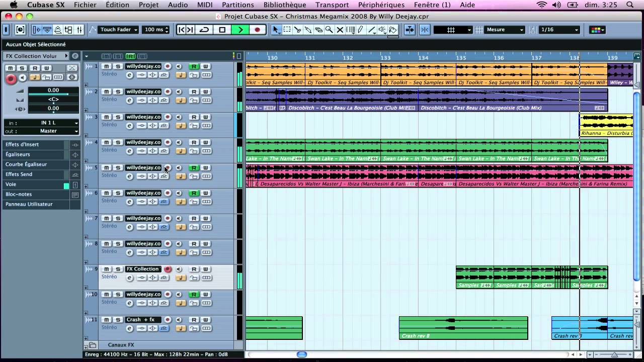Click the inspector record enable button
Image resolution: width=644 pixels, height=362 pixels.
(11, 78)
